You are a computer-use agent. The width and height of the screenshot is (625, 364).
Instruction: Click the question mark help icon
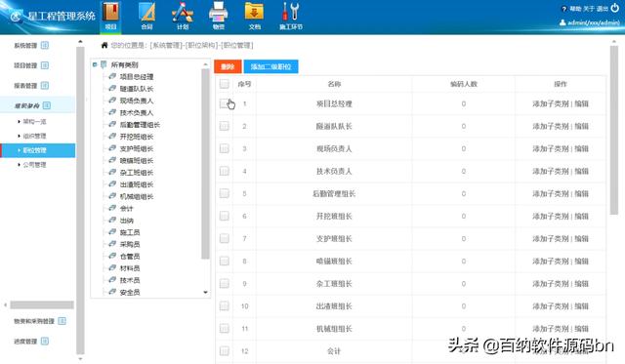coord(564,9)
